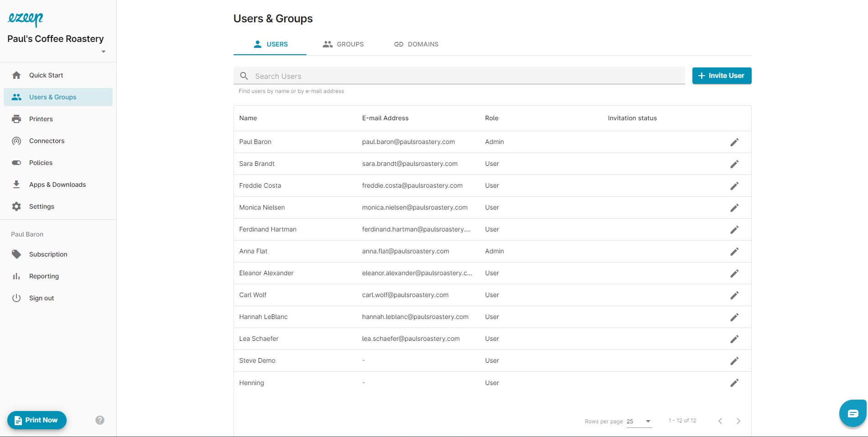Open the chat support widget
This screenshot has width=868, height=437.
point(853,413)
